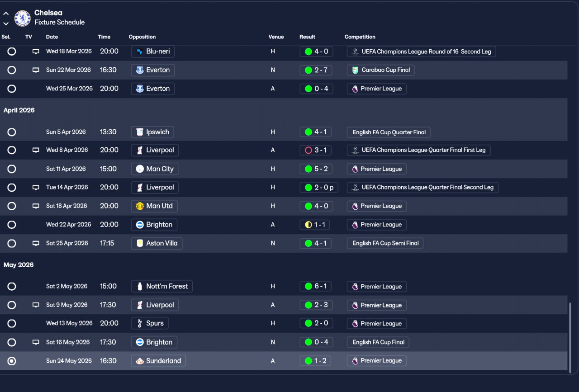The height and width of the screenshot is (392, 579).
Task: Click the date Sat 11 Apr 2026
Action: point(66,169)
